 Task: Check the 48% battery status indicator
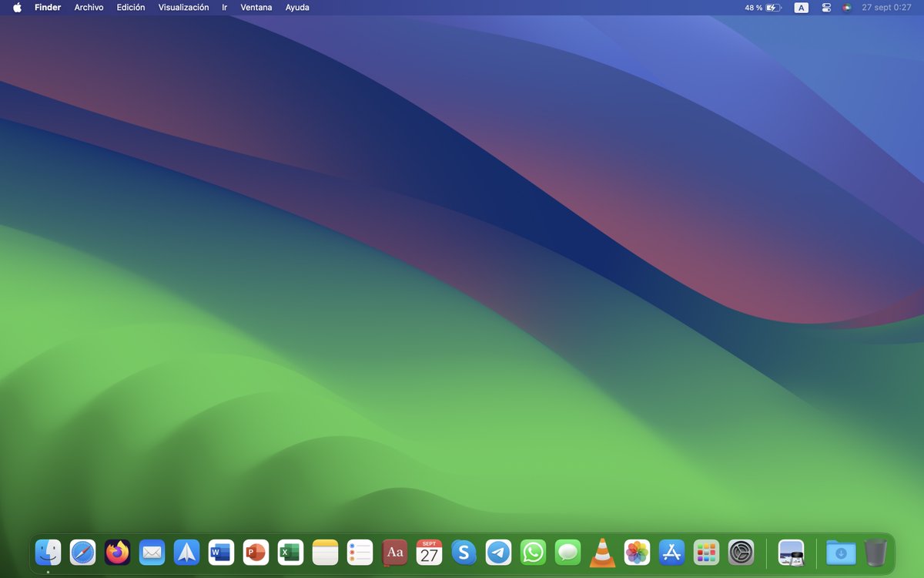click(762, 7)
